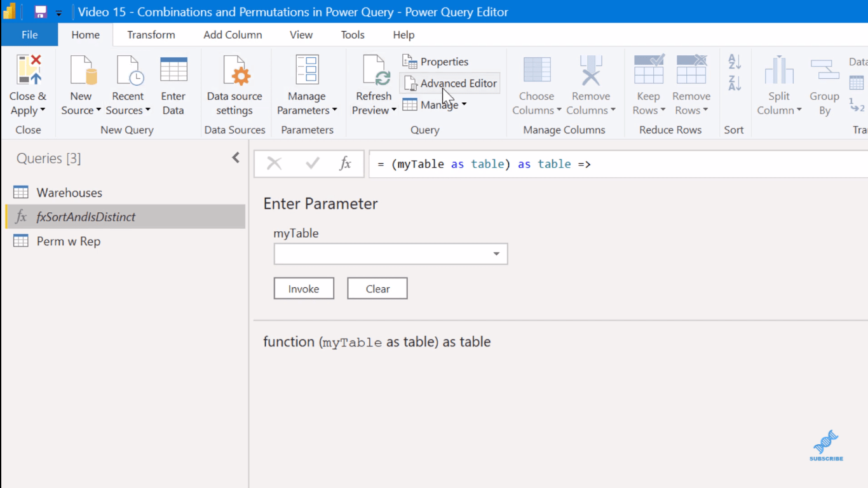Click the Queries [3] header
The image size is (868, 488).
click(x=49, y=158)
